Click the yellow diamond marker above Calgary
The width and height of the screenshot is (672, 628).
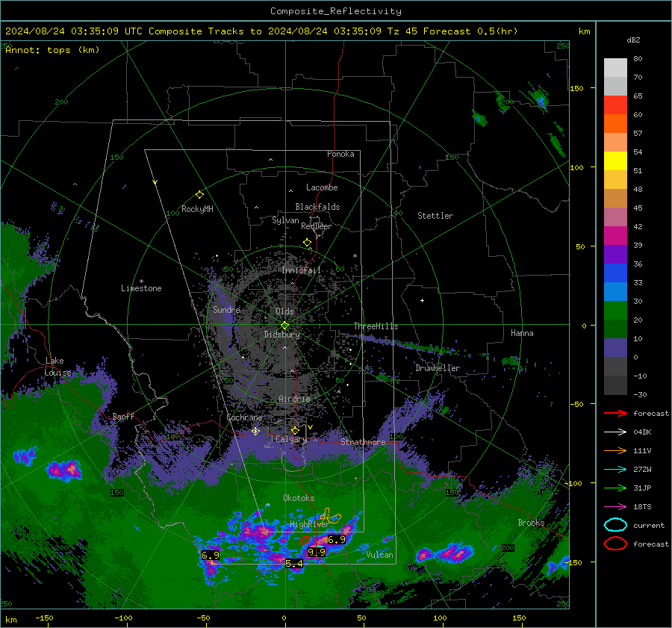[x=295, y=430]
